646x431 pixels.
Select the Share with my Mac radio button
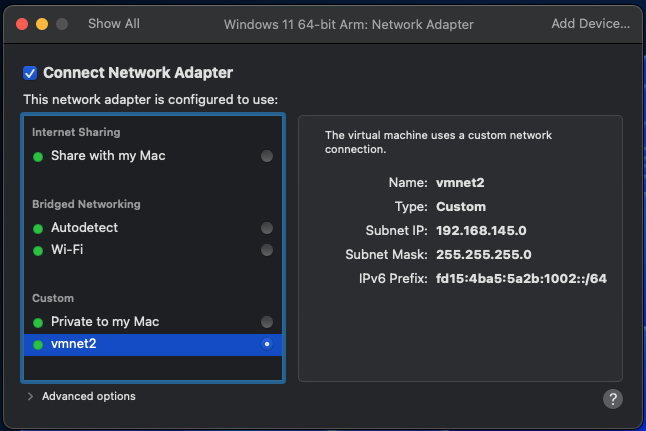[267, 156]
